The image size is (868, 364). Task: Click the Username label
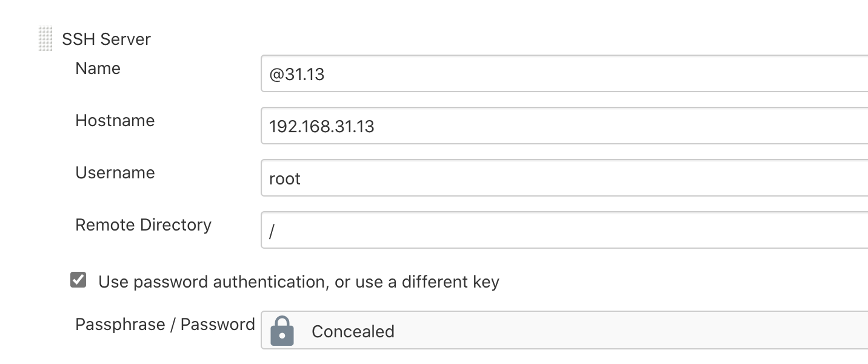pyautogui.click(x=115, y=173)
